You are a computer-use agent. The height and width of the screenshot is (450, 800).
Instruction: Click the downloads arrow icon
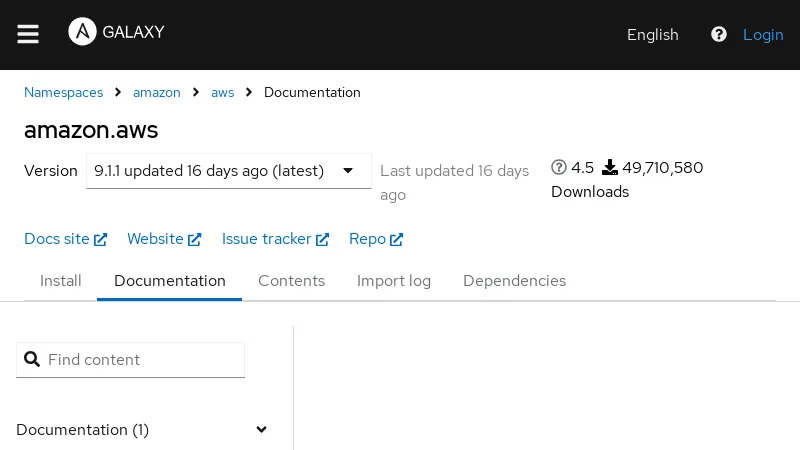610,168
